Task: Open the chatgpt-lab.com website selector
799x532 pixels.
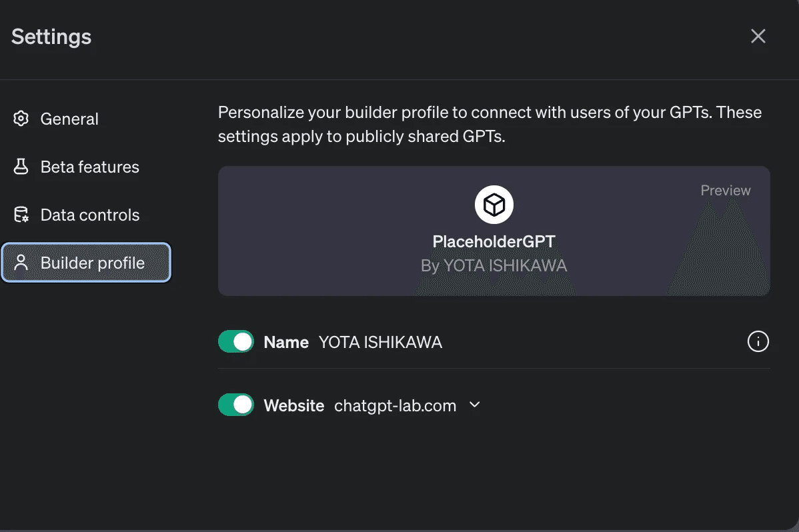Action: click(x=395, y=405)
